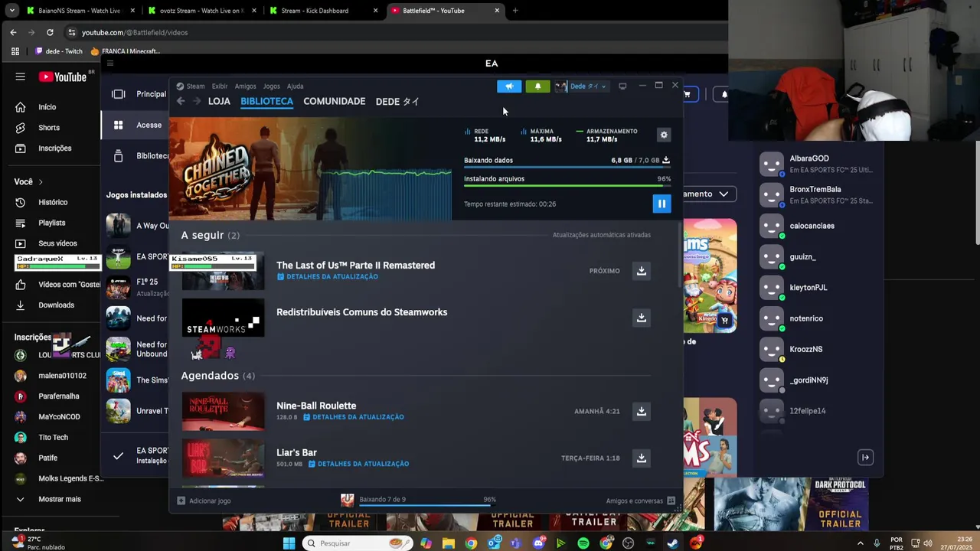Open the Chained Together banner image

310,169
